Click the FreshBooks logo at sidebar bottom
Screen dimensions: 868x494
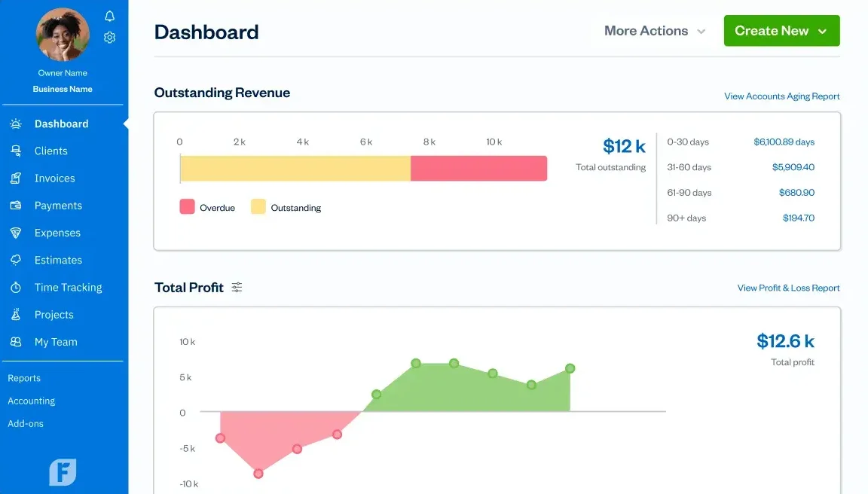(x=63, y=471)
